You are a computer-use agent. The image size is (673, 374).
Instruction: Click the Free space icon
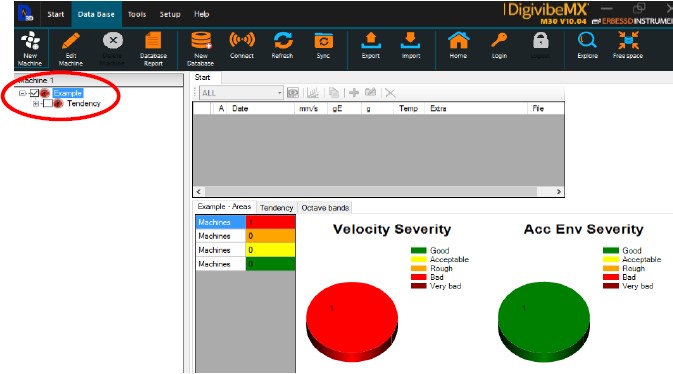[628, 45]
